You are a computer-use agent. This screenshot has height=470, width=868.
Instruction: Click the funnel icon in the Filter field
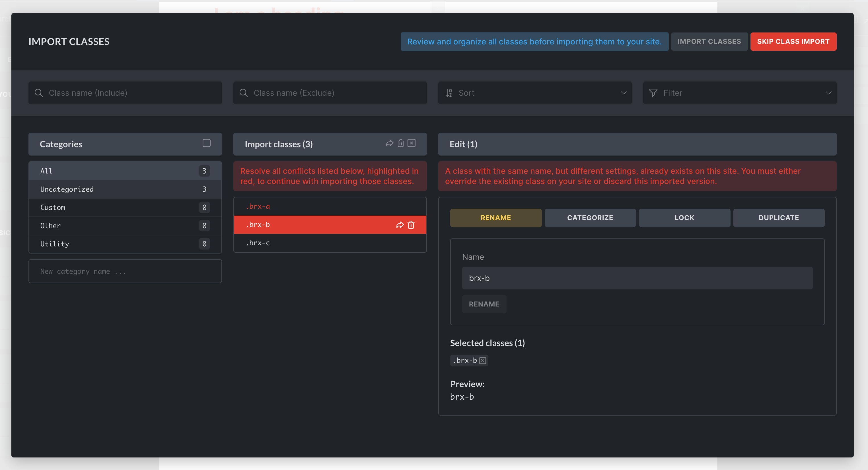point(653,93)
